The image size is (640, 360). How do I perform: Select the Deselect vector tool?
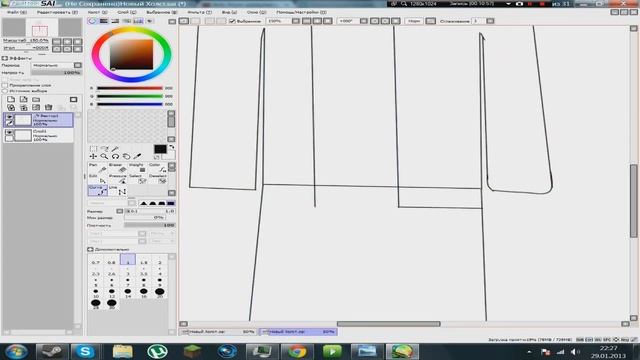(x=157, y=178)
